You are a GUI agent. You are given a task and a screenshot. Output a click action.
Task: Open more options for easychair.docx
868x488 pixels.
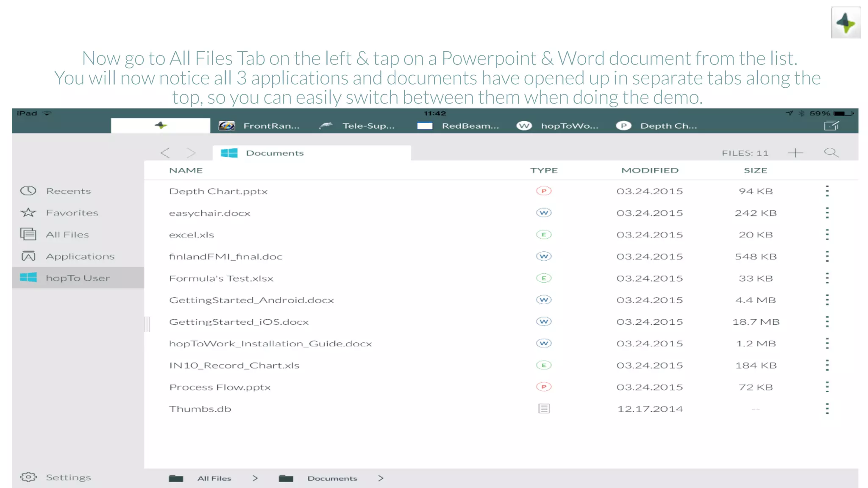pyautogui.click(x=827, y=213)
